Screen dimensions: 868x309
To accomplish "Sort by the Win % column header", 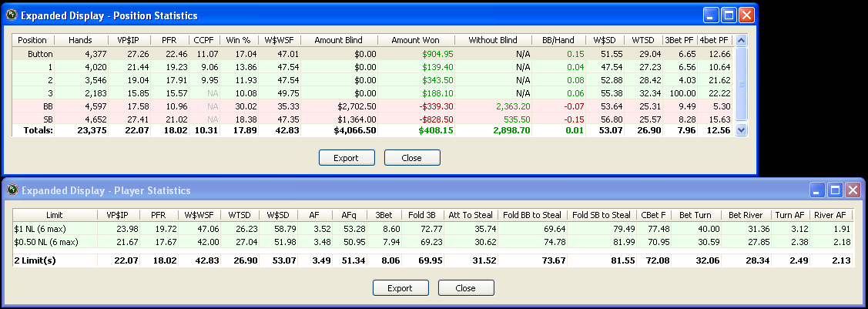I will pos(239,40).
